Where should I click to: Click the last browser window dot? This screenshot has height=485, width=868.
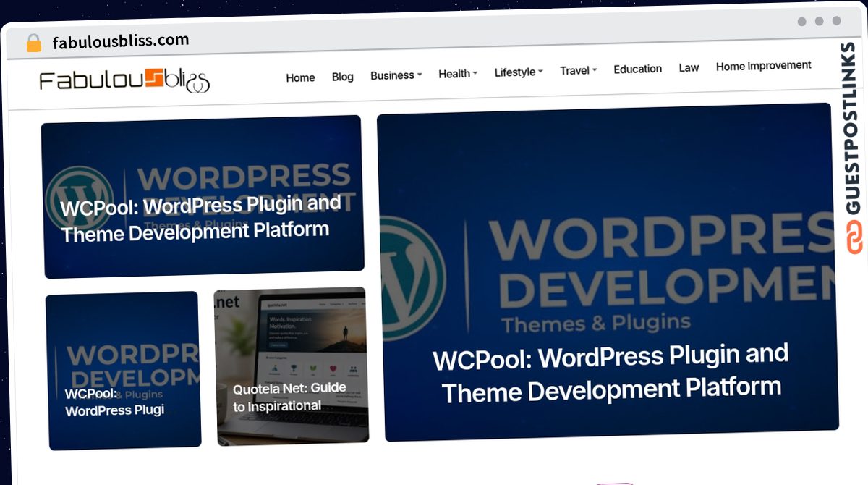[x=837, y=21]
